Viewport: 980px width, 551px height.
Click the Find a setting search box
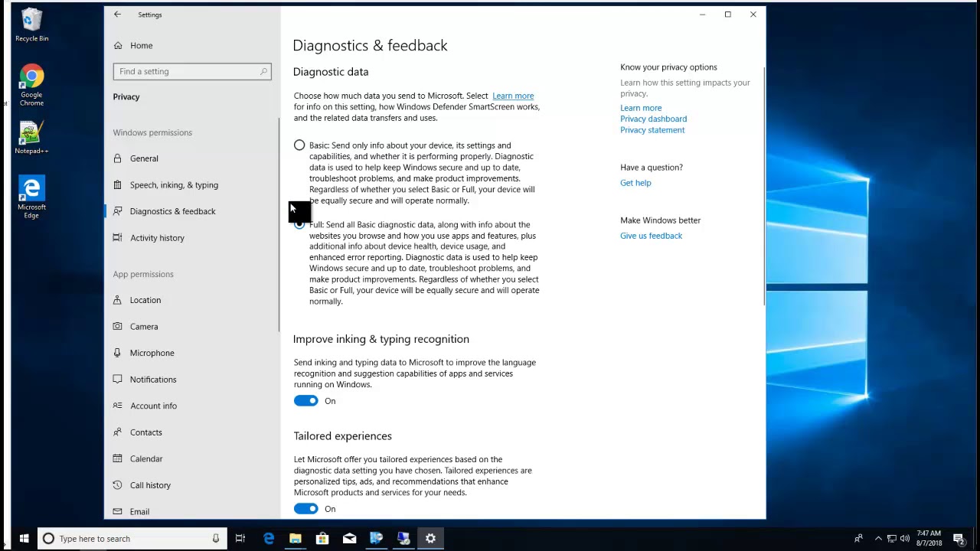point(192,71)
